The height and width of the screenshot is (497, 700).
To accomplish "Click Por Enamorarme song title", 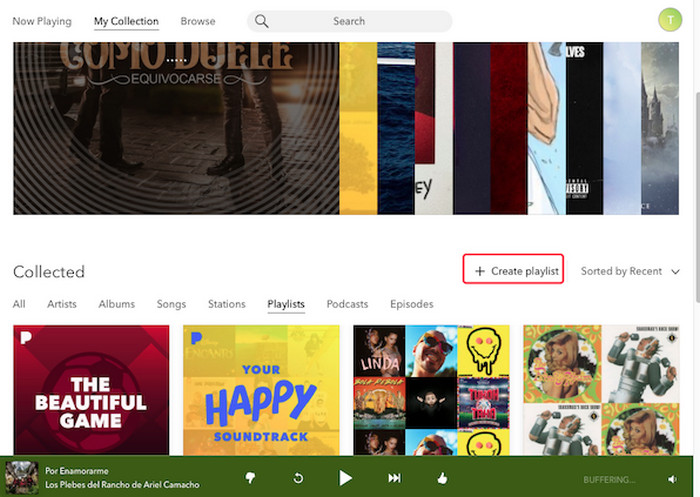I will (77, 471).
